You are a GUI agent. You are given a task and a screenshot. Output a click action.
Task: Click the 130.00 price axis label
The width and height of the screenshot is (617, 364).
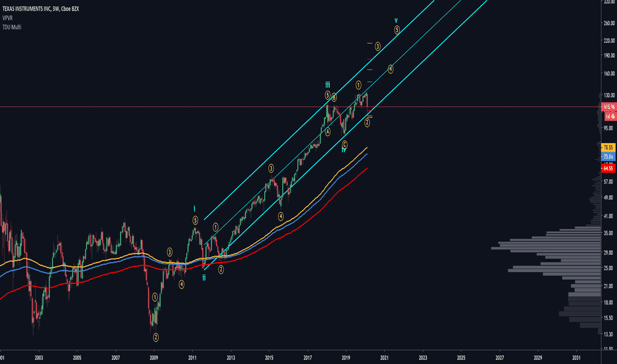click(609, 95)
